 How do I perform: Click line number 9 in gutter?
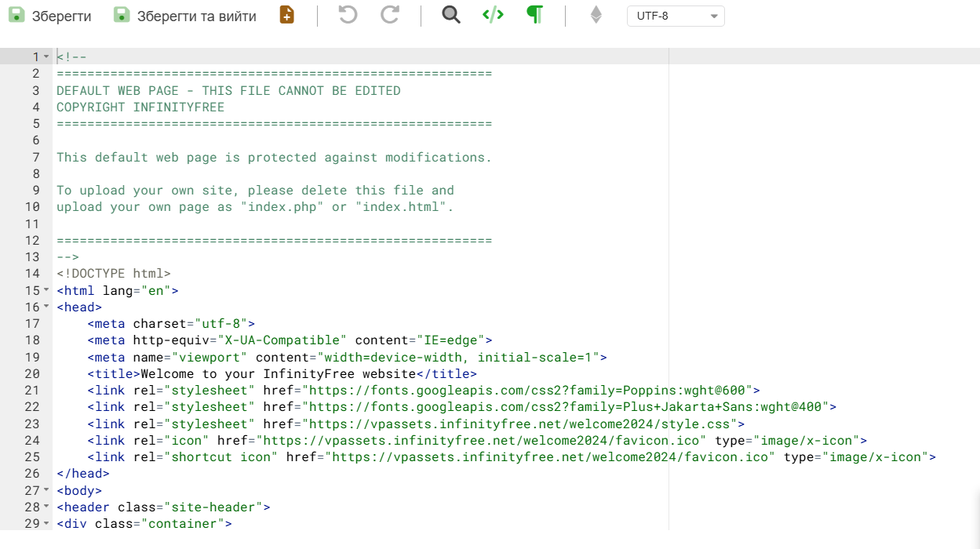pos(36,191)
